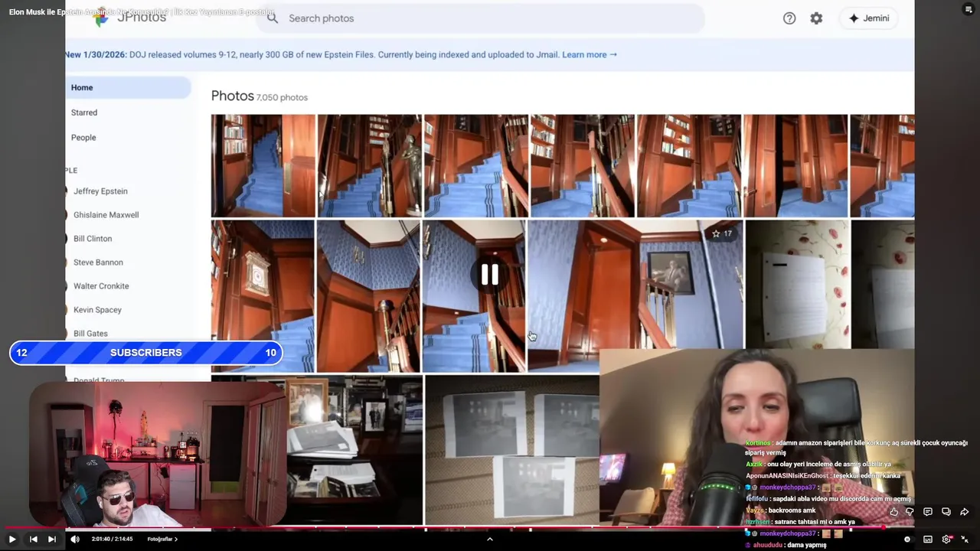Click the JPhotos help question mark icon
Image resolution: width=980 pixels, height=551 pixels.
coord(789,18)
